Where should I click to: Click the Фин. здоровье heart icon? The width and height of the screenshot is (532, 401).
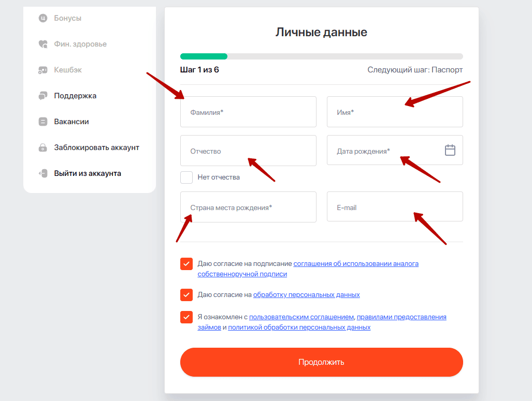(43, 44)
